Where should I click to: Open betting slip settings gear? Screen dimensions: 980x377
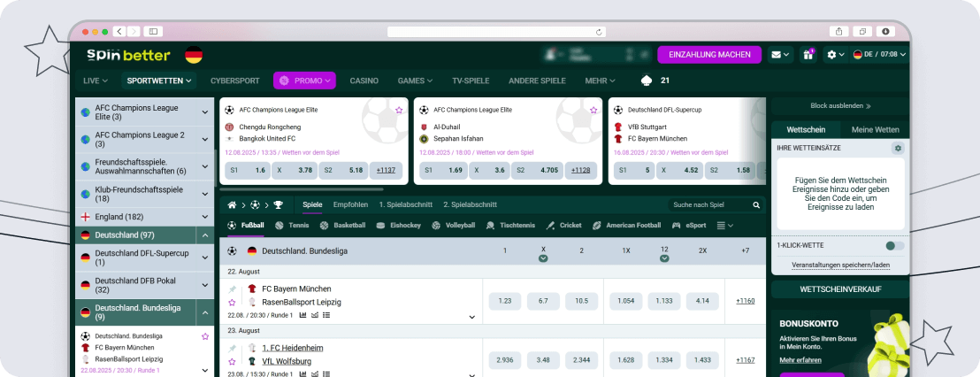click(898, 148)
